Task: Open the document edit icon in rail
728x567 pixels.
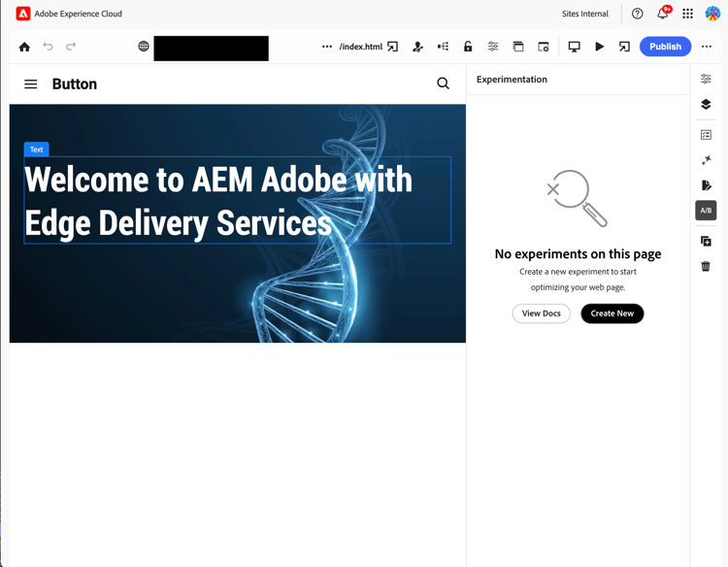Action: point(706,185)
